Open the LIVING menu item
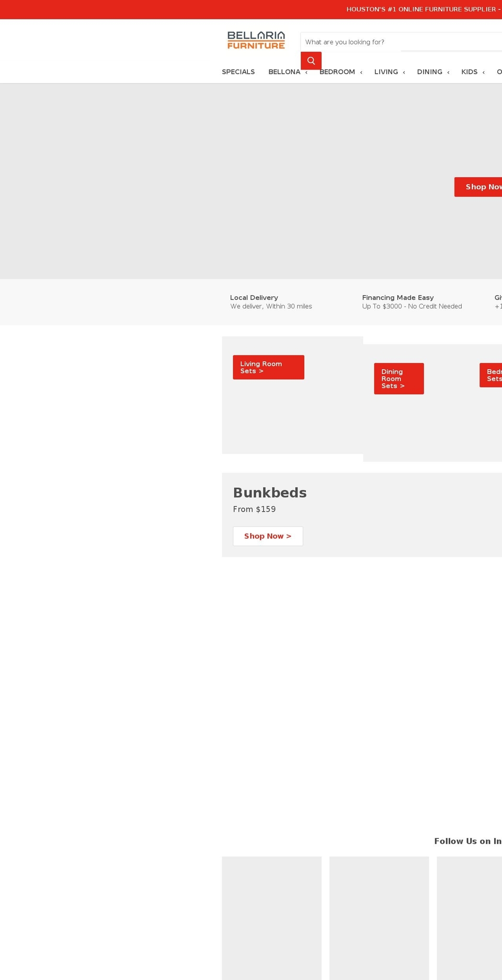This screenshot has height=980, width=502. tap(386, 72)
